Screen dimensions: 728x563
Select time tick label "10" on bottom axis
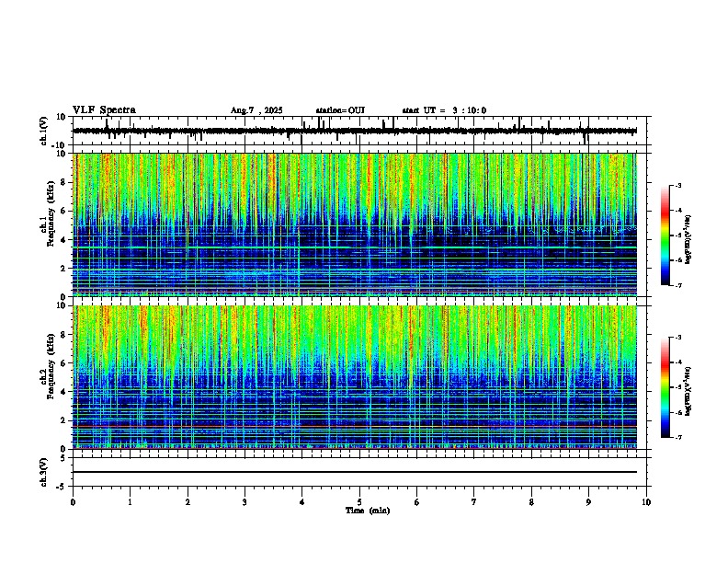tap(646, 502)
